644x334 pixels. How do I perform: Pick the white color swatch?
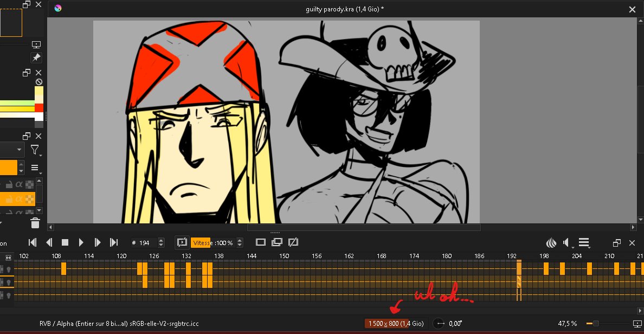39,117
